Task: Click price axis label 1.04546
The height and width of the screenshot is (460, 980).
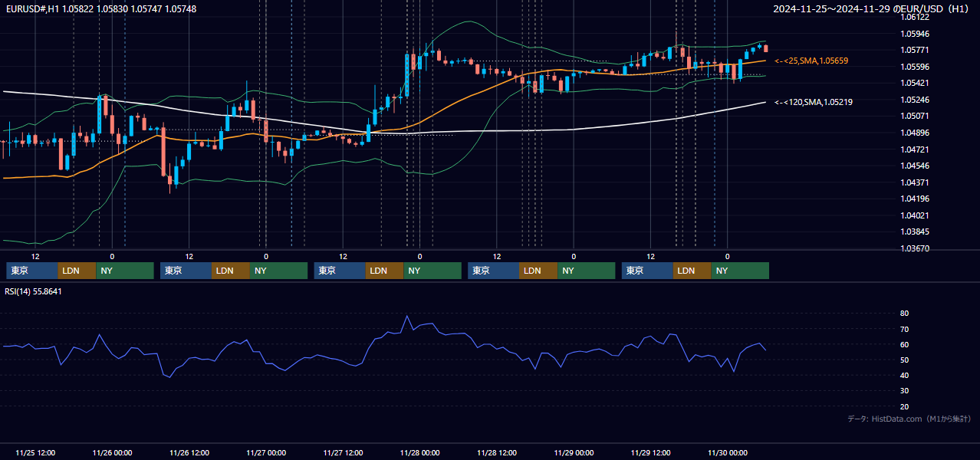Action: 916,166
